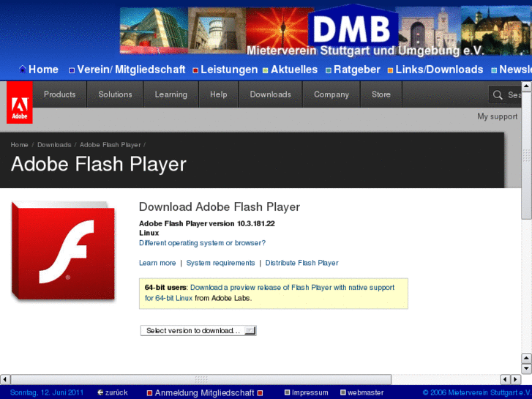Viewport: 532px width, 399px height.
Task: Open the System requirements link
Action: coord(220,263)
